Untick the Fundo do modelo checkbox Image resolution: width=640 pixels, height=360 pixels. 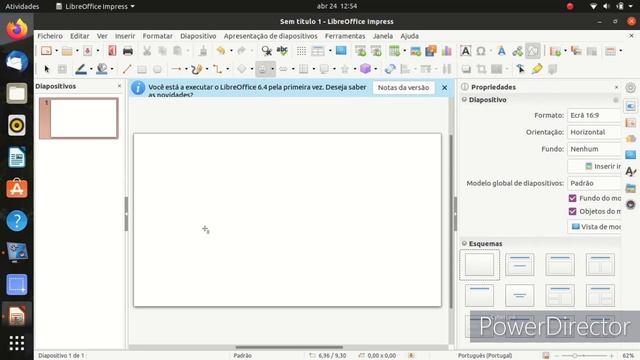click(572, 198)
